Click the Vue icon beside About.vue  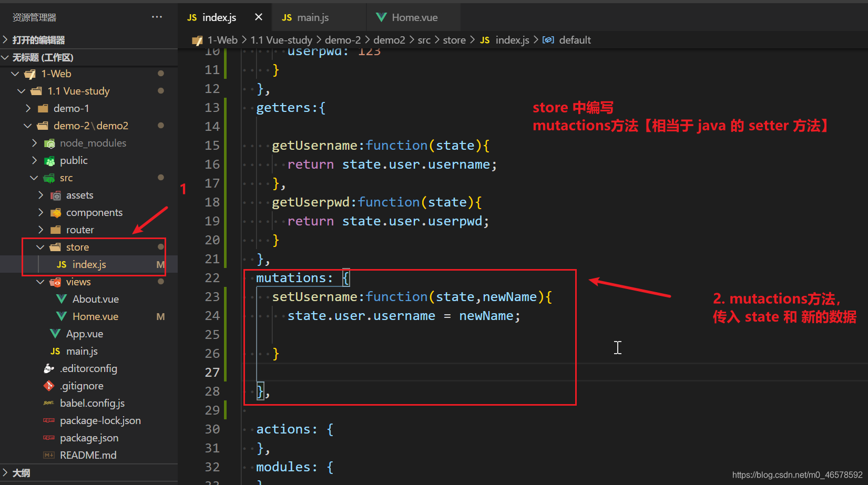point(62,300)
